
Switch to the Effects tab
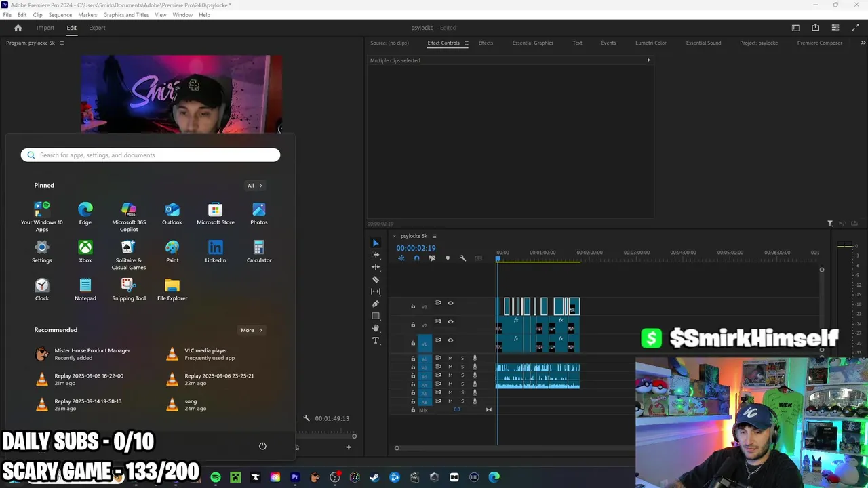[486, 43]
